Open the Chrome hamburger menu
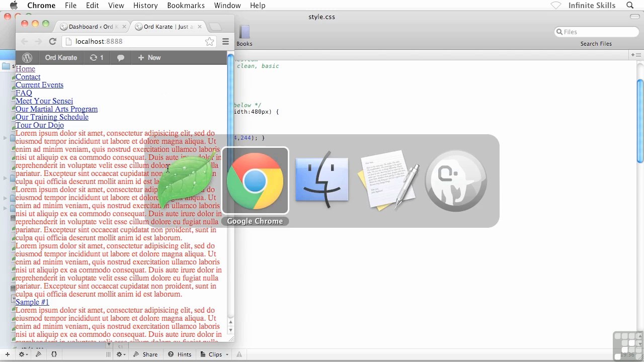The width and height of the screenshot is (644, 362). click(x=225, y=42)
